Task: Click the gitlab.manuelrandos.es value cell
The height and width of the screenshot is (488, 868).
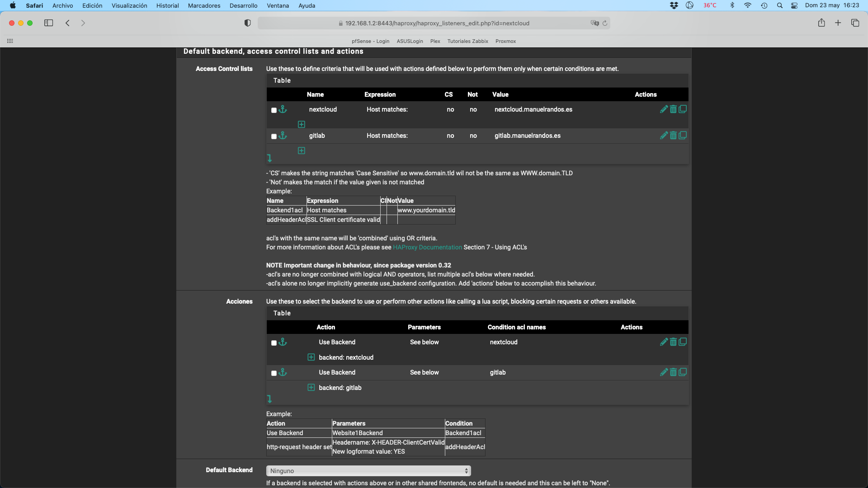Action: 527,136
